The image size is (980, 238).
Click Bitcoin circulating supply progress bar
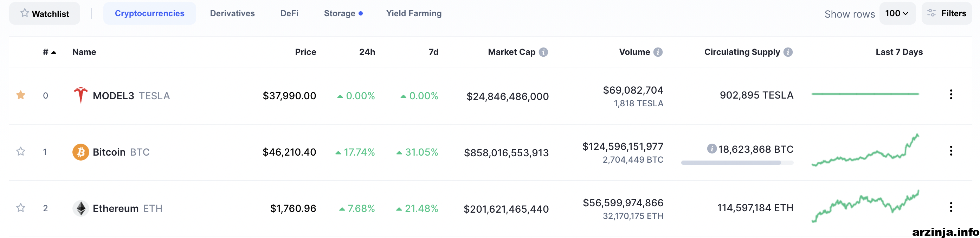[x=737, y=163]
